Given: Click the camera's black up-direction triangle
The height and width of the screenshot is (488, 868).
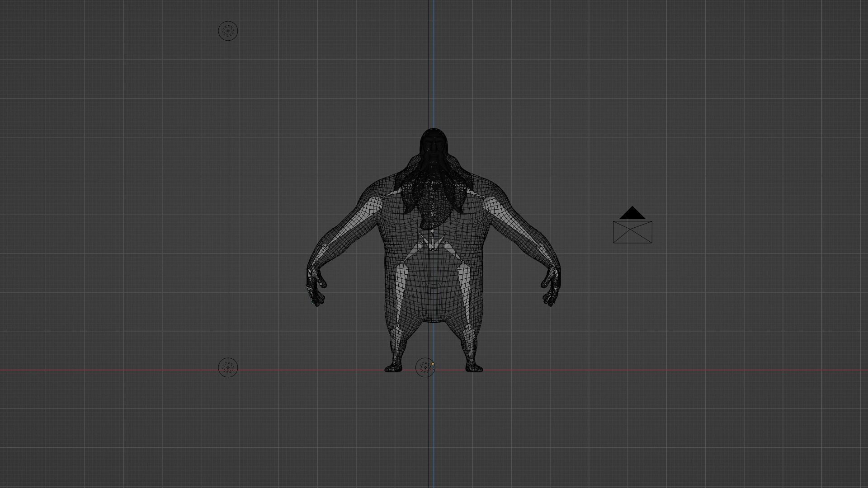Looking at the screenshot, I should click(x=632, y=213).
